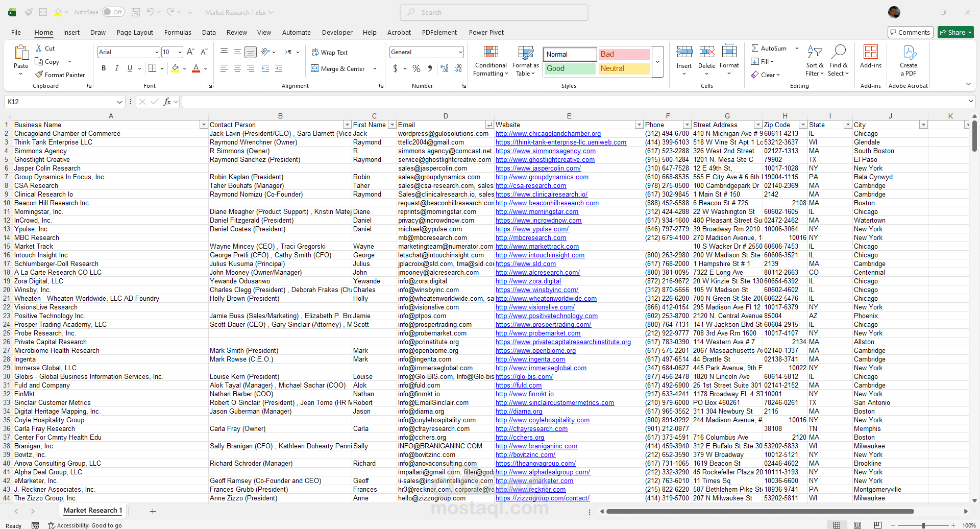980x529 pixels.
Task: Toggle Italic formatting
Action: pos(117,68)
